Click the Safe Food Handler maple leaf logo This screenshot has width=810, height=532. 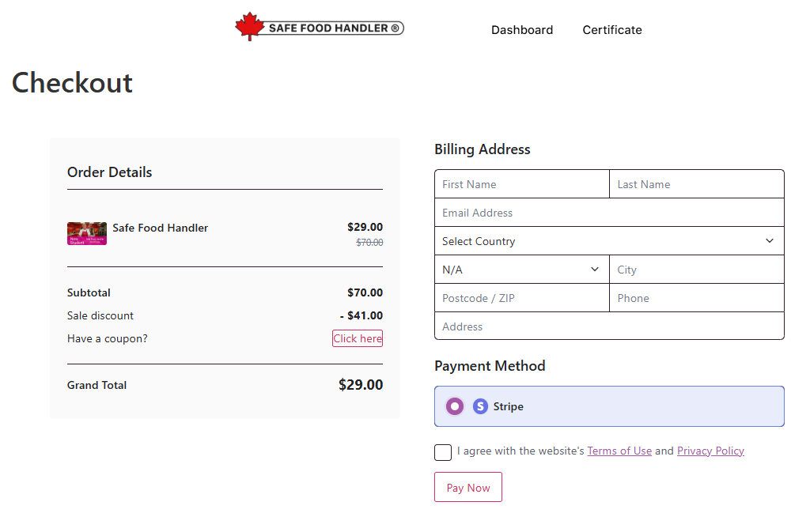coord(319,28)
